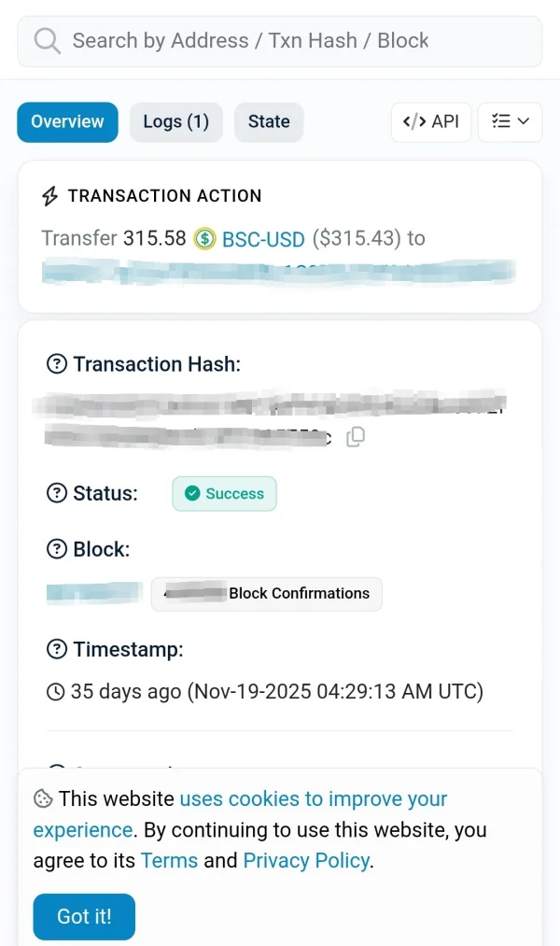Click the Block help icon
Image resolution: width=560 pixels, height=946 pixels.
point(57,549)
